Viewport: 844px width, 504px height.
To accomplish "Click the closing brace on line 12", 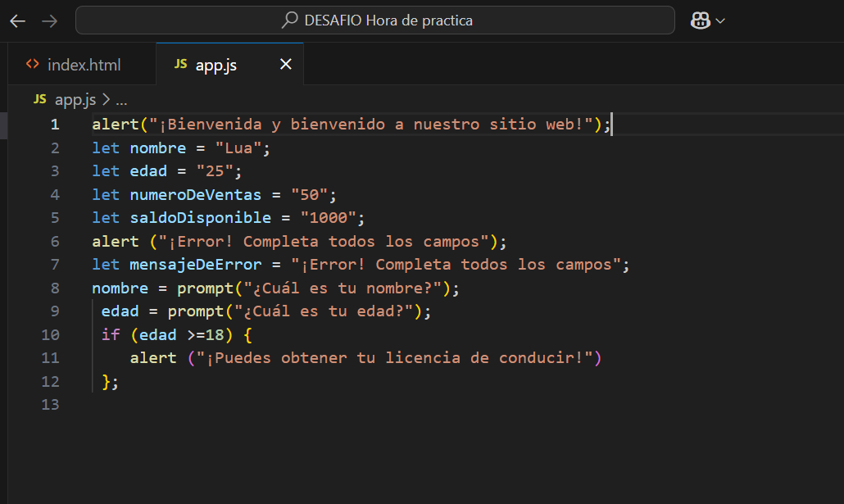I will click(x=106, y=382).
